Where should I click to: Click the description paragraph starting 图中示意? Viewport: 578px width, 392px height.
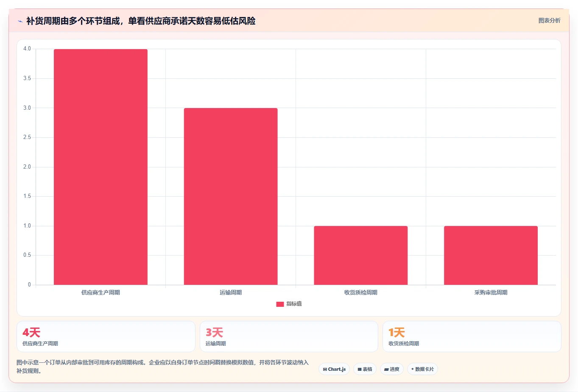162,367
